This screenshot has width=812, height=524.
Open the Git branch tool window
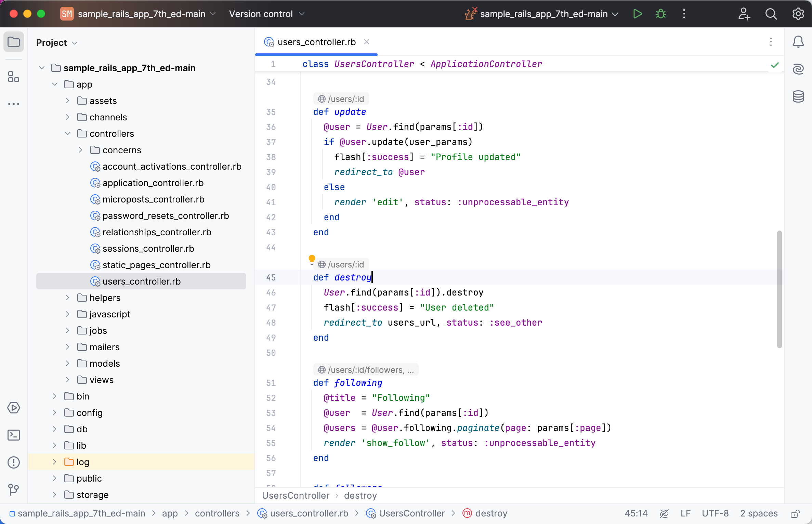pos(14,489)
